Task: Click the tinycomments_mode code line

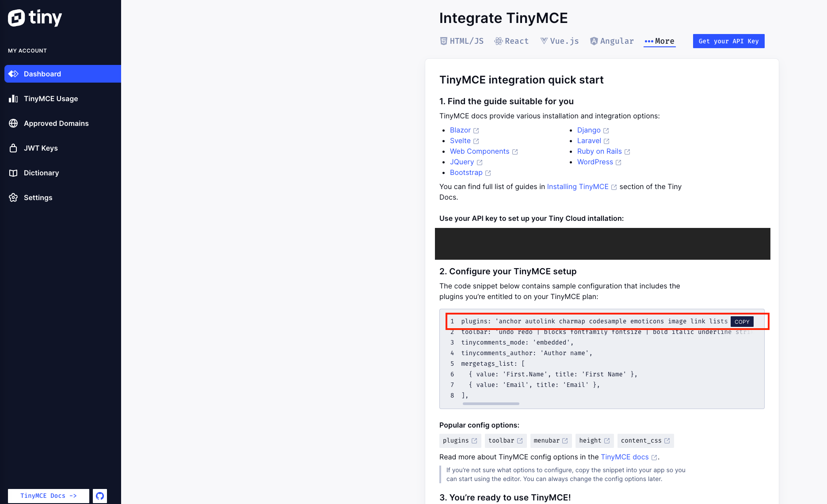Action: tap(518, 342)
